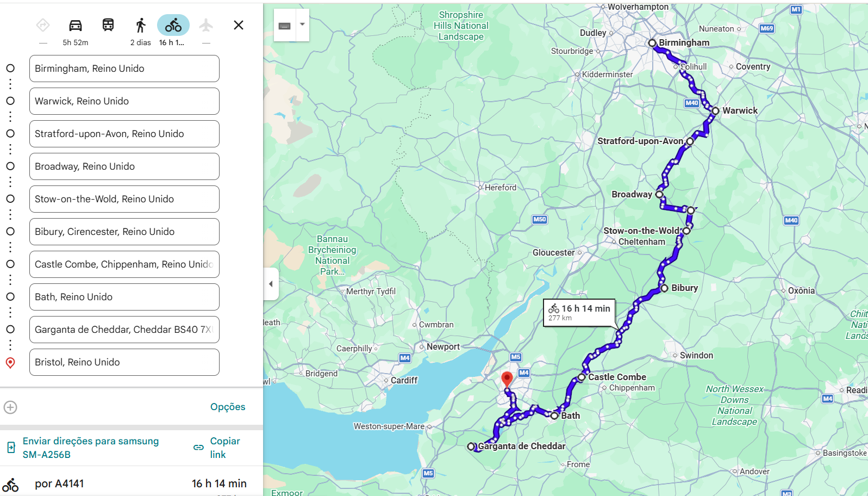Edit the Bibury, Cirencester field
This screenshot has width=868, height=496.
click(124, 232)
